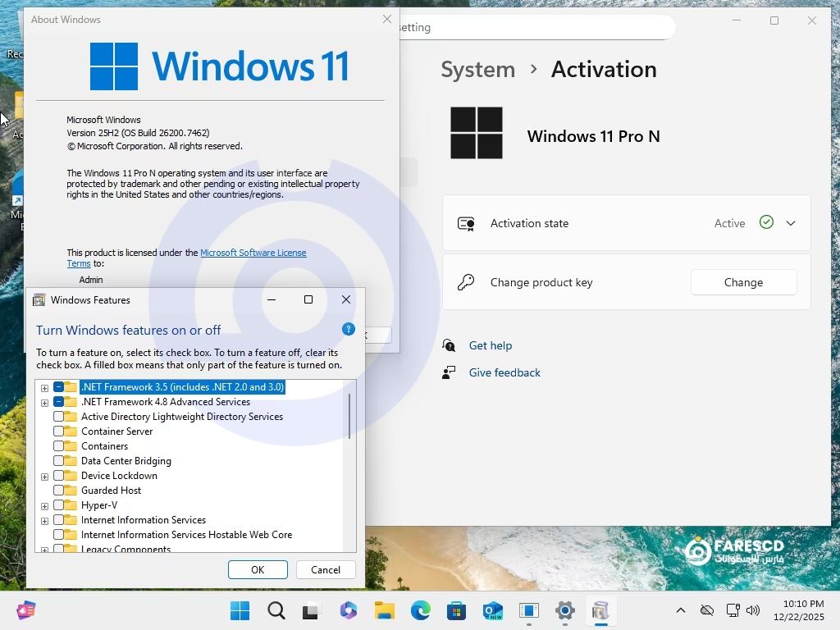Click the blue help icon in Windows Features

pyautogui.click(x=349, y=329)
